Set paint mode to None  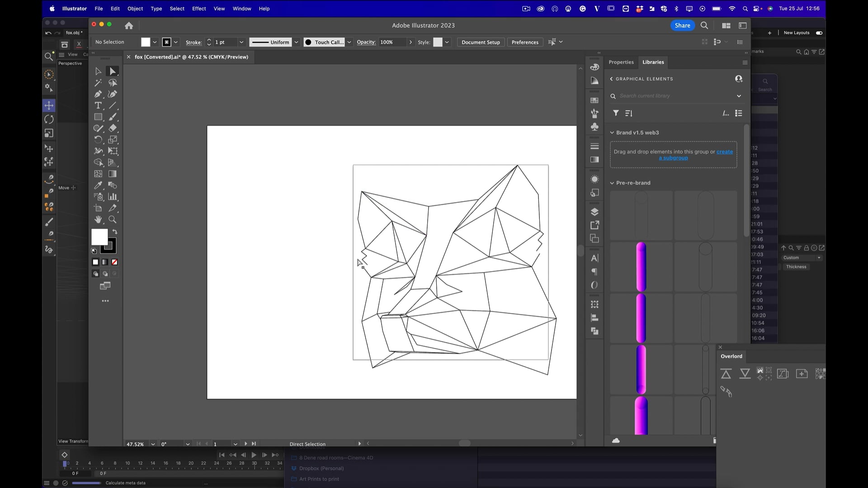(114, 262)
